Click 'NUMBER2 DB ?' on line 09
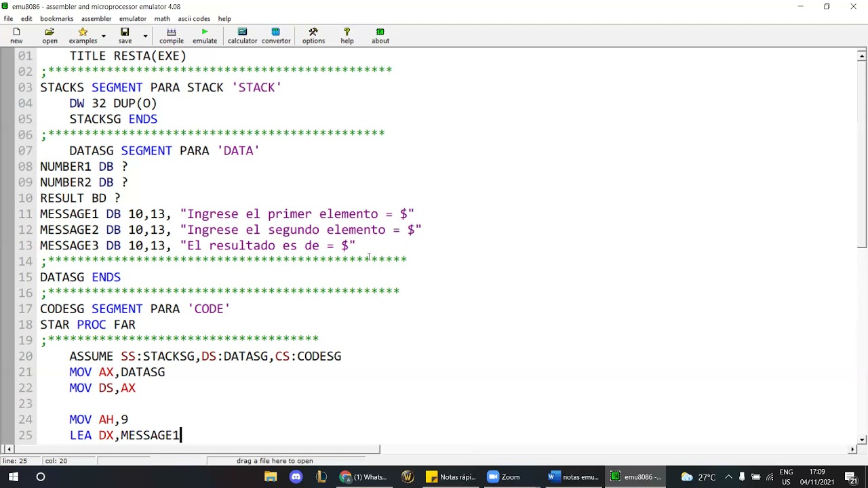Image resolution: width=868 pixels, height=488 pixels. coord(84,182)
